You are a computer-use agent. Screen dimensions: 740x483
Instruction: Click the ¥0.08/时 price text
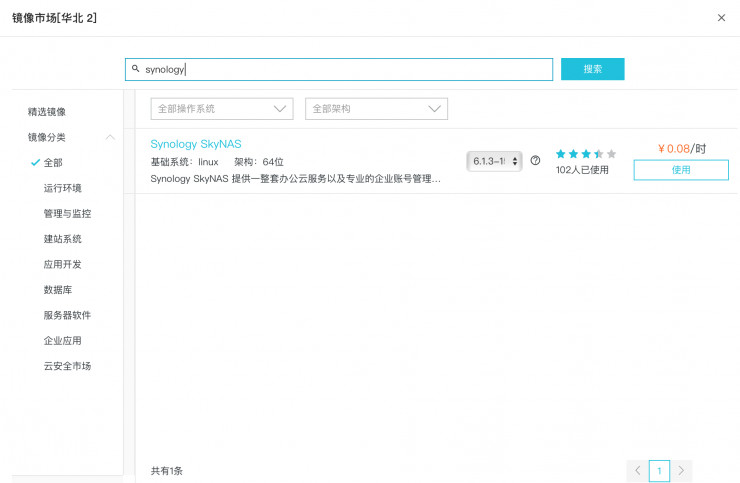[681, 149]
